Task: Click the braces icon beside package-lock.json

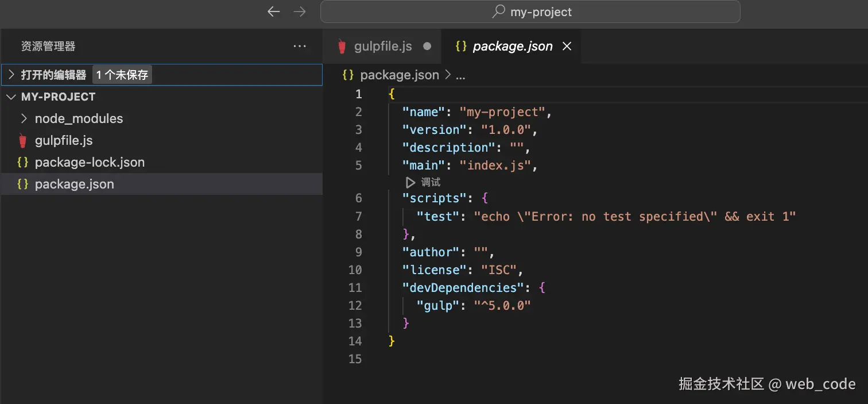Action: point(23,162)
